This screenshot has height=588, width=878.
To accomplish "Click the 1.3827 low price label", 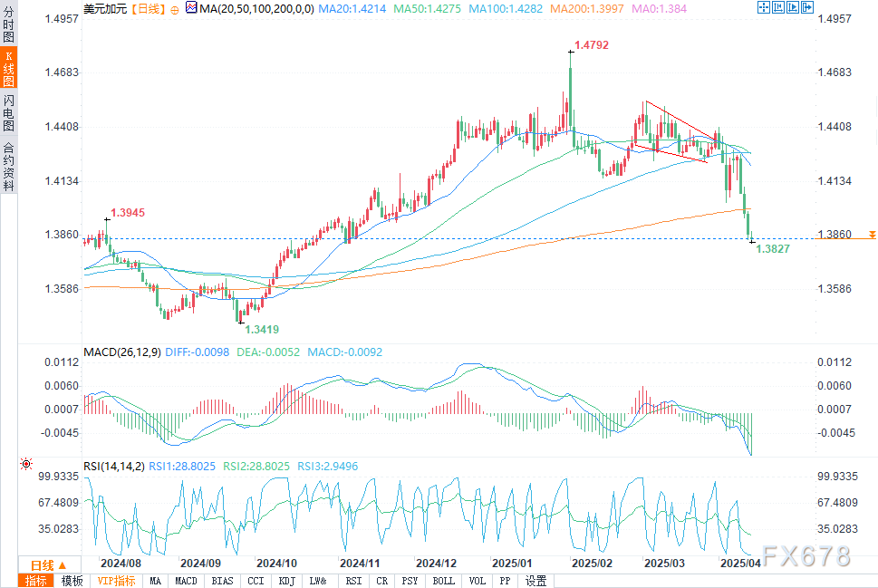I will 773,249.
